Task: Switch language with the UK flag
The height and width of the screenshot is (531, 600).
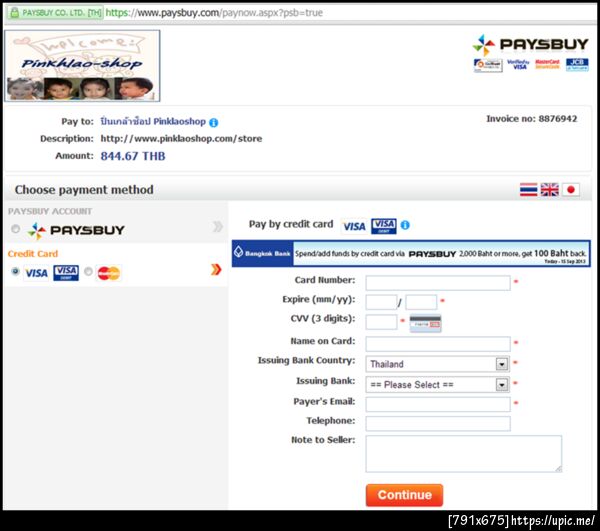Action: [549, 189]
